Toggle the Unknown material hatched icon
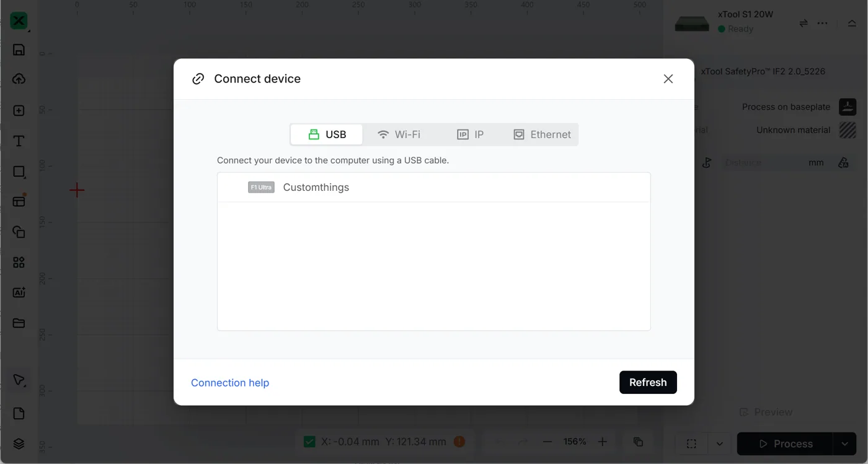Screen dimensions: 868x464 pos(848,130)
